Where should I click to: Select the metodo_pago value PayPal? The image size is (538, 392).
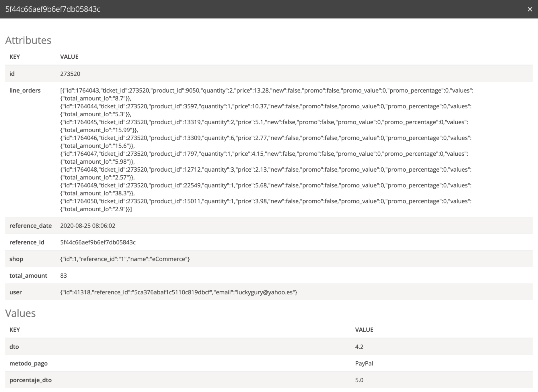(364, 363)
